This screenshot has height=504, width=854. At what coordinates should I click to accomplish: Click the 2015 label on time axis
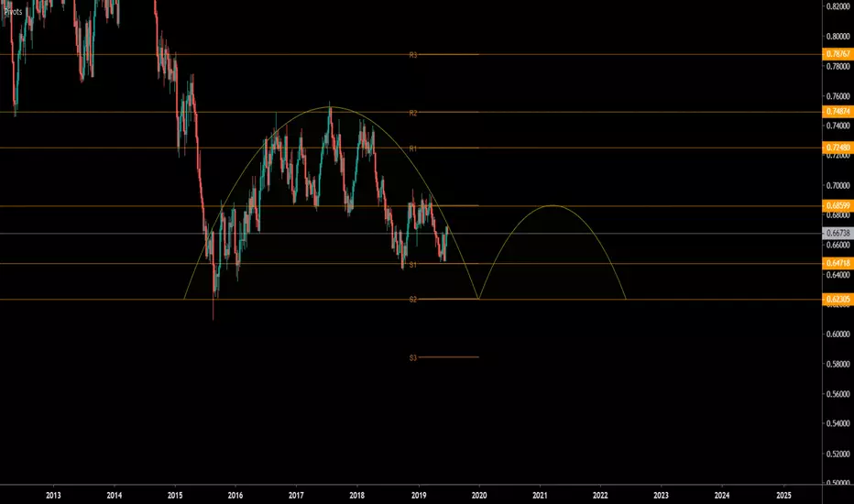click(175, 495)
